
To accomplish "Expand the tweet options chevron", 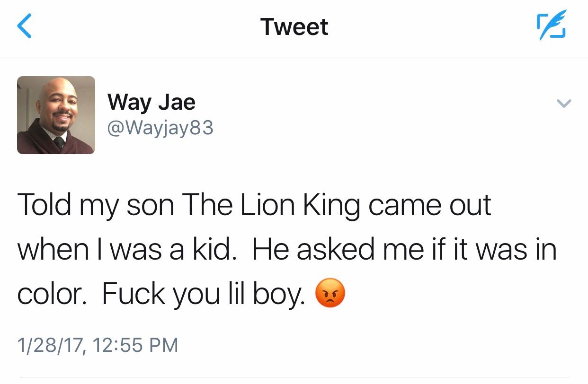I will point(564,103).
